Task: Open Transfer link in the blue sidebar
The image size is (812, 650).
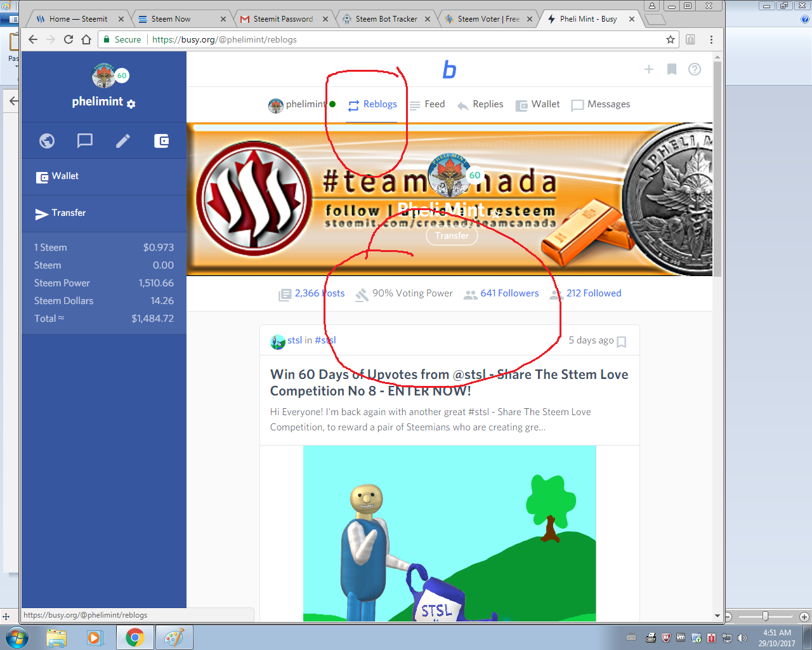Action: [104, 213]
